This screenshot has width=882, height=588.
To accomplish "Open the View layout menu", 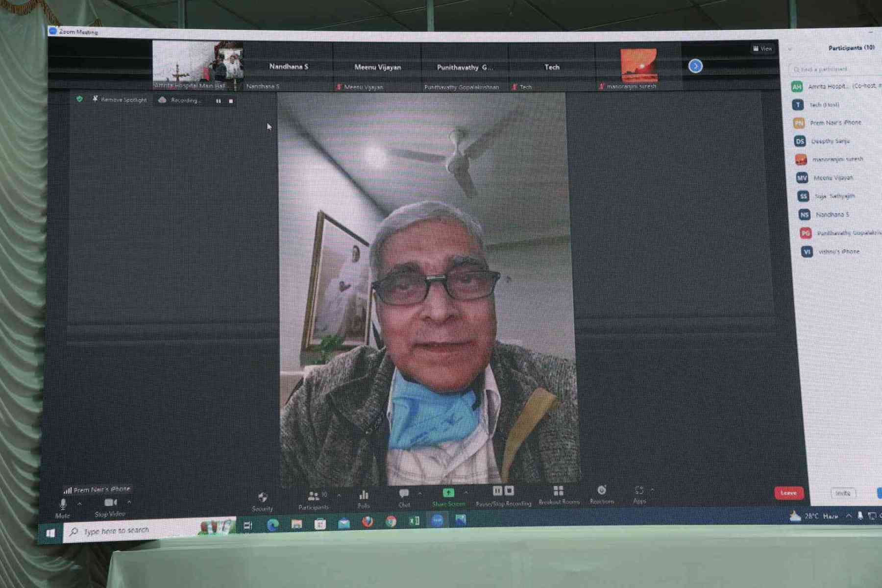I will coord(763,49).
